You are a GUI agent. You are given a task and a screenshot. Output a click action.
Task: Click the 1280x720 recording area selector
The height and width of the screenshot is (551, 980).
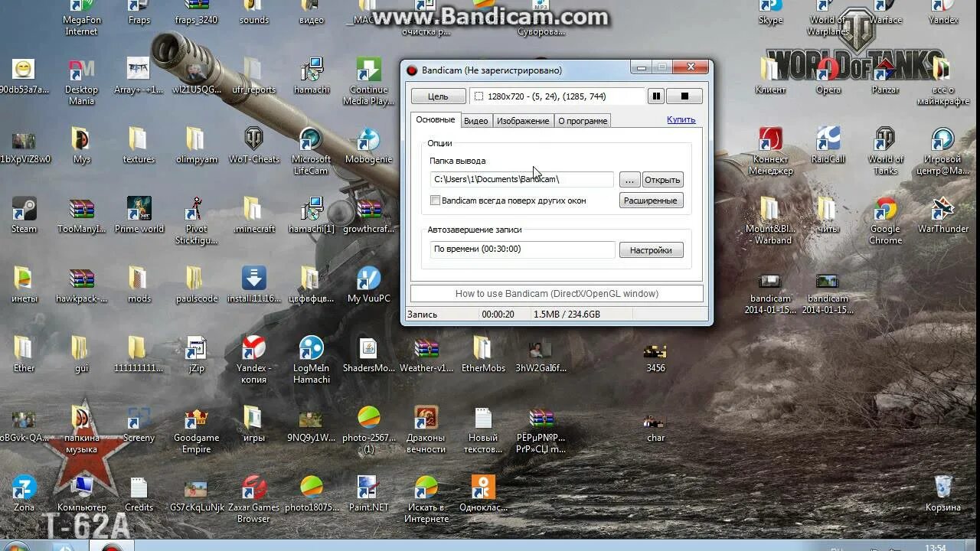point(557,96)
